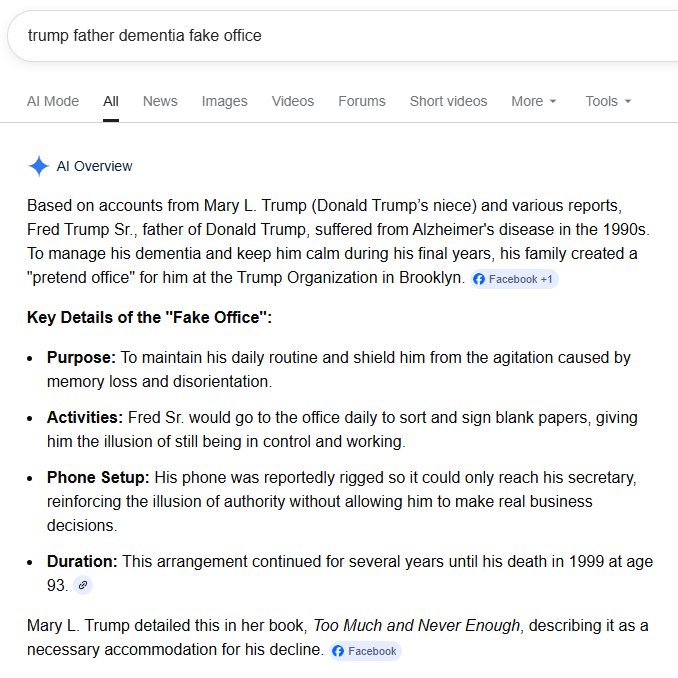This screenshot has width=678, height=678.
Task: Select the All results tab
Action: (111, 101)
